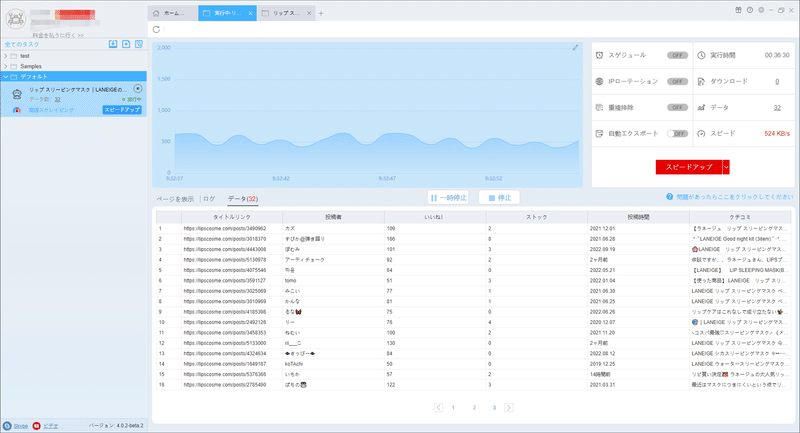Open the ページを表示 view tab

175,199
